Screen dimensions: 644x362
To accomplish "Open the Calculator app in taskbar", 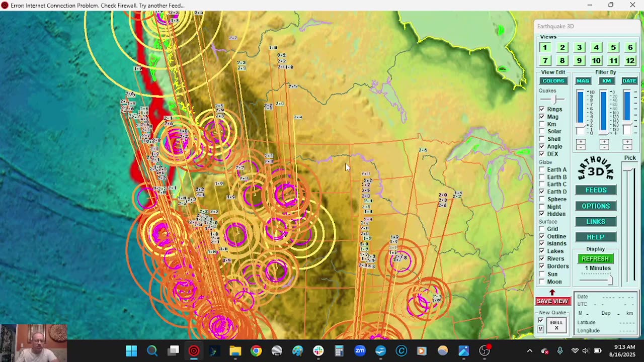I will click(339, 351).
